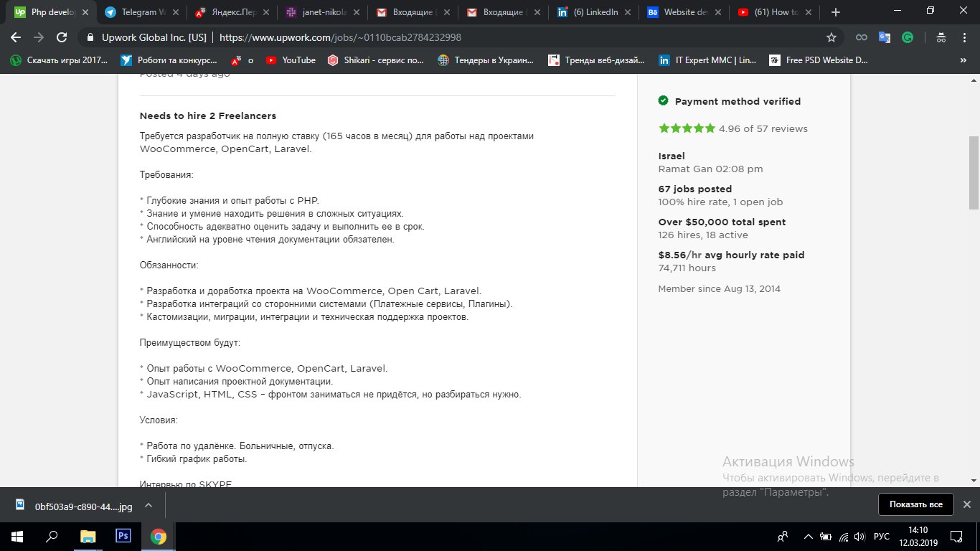980x551 pixels.
Task: Close the Php developer Upwork tab
Action: [84, 12]
